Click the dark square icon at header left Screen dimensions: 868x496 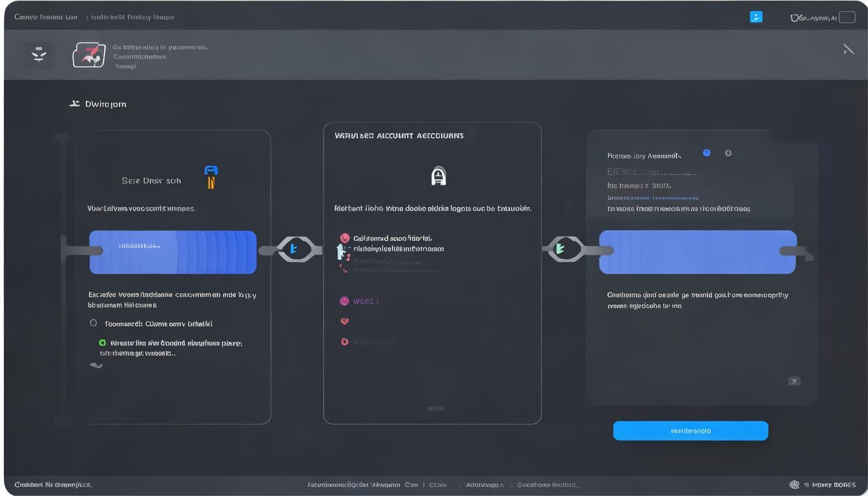point(39,56)
